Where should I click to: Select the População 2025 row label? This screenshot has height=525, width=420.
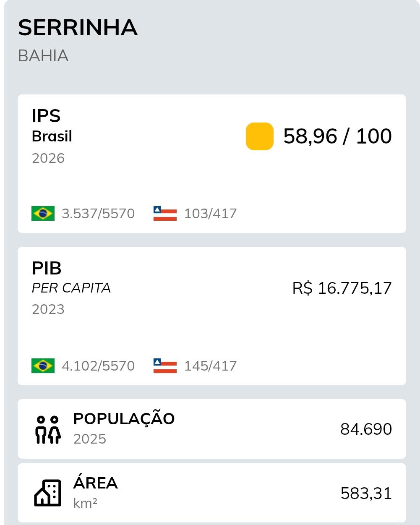pyautogui.click(x=124, y=428)
